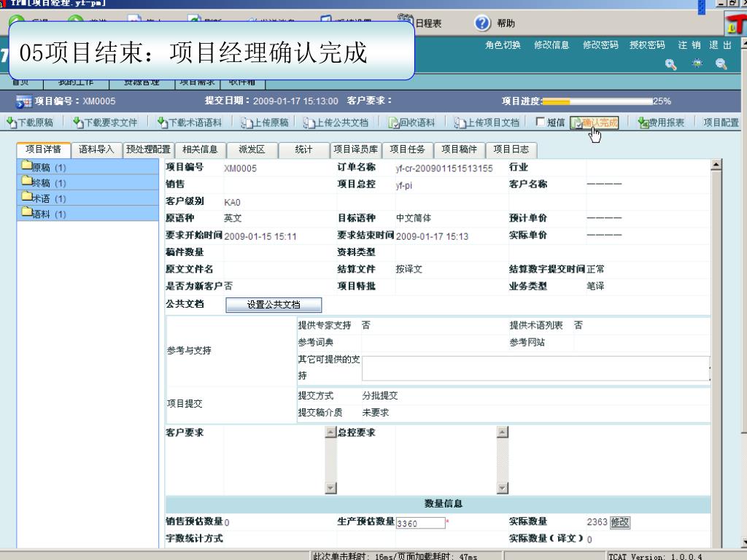The image size is (747, 560).
Task: Click the 授权密码 link
Action: tap(647, 45)
